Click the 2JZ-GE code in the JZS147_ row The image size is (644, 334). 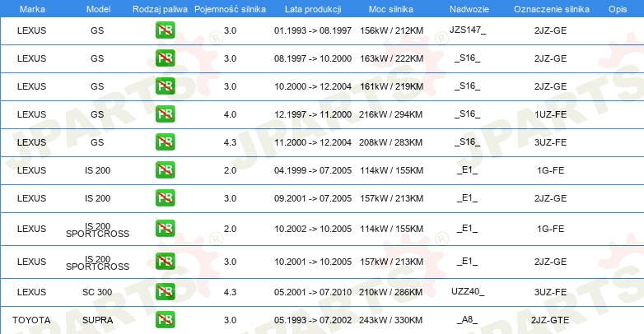(x=550, y=30)
